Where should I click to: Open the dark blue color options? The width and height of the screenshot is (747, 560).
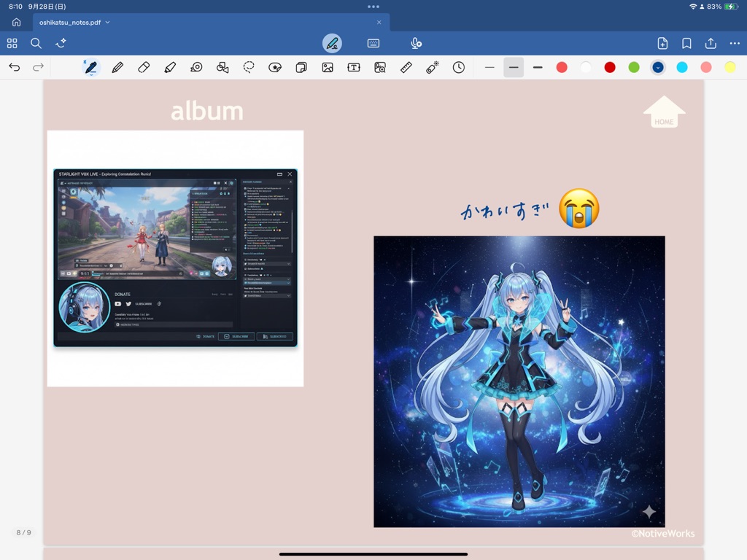(x=658, y=68)
